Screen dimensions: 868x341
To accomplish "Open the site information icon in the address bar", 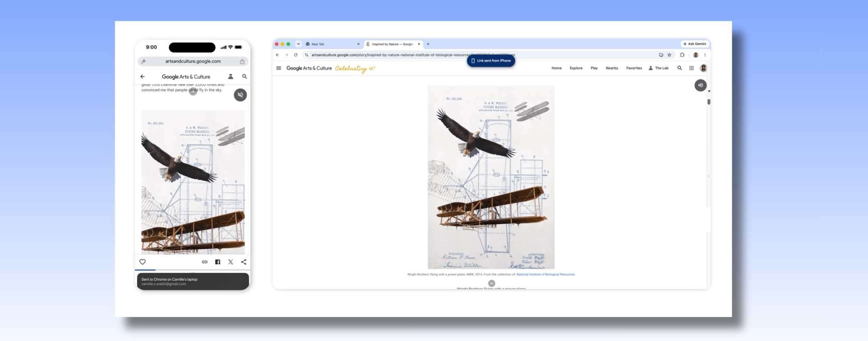I will tap(307, 55).
